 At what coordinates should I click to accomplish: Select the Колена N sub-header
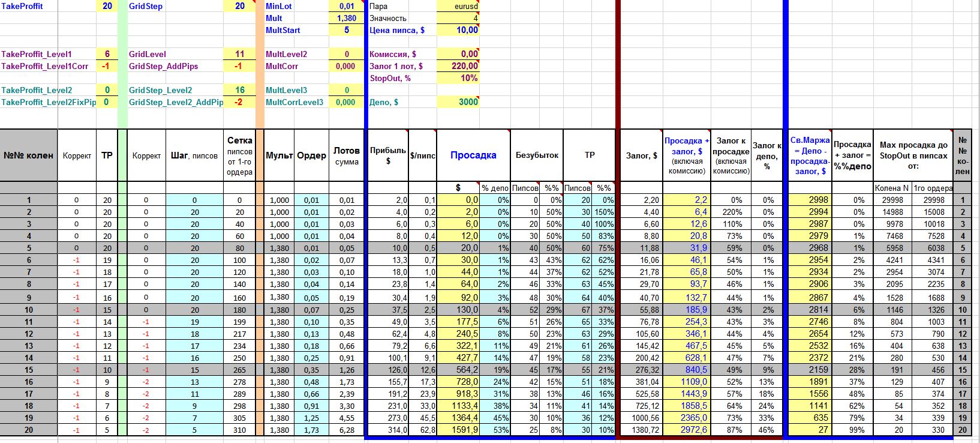[x=891, y=188]
